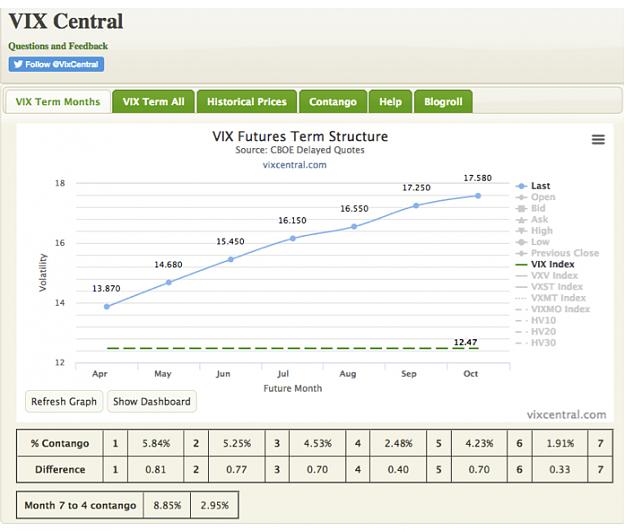Open Questions and Feedback link

(58, 46)
